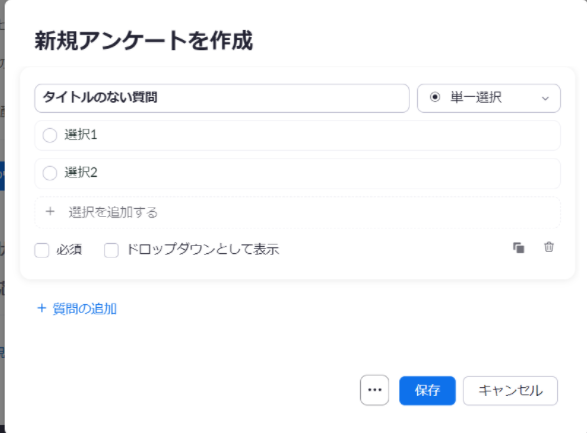Enable the 必須 checkbox
587x433 pixels.
[x=42, y=250]
